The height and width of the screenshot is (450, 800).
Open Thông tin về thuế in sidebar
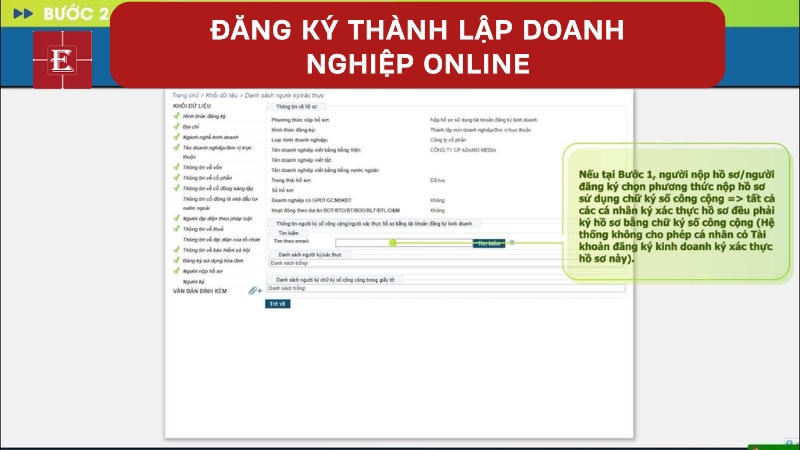(x=203, y=229)
